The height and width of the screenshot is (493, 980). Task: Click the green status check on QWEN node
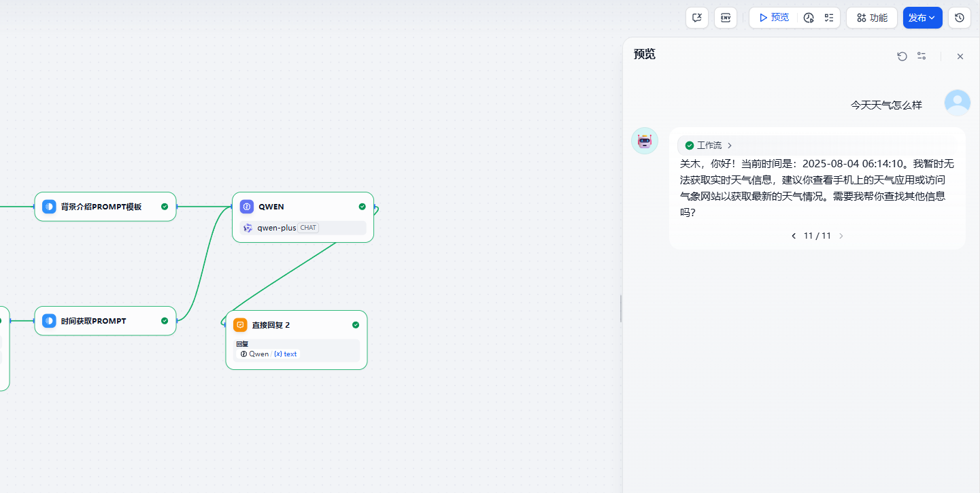pyautogui.click(x=362, y=207)
